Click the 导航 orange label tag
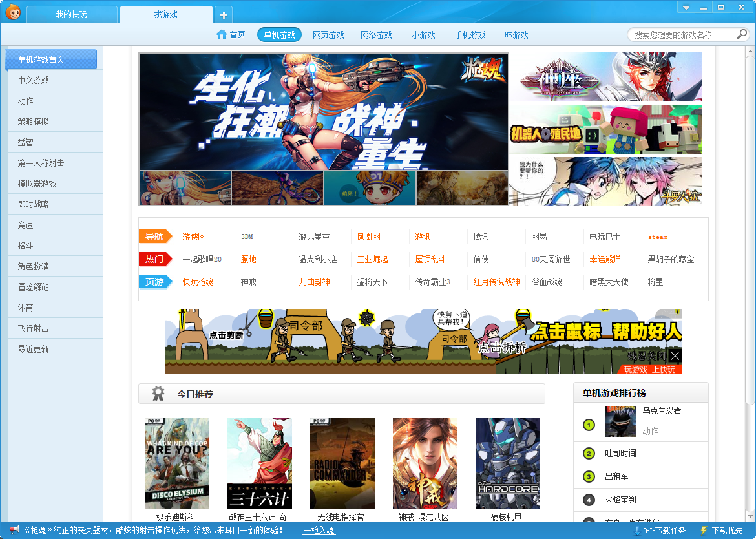 click(x=155, y=237)
